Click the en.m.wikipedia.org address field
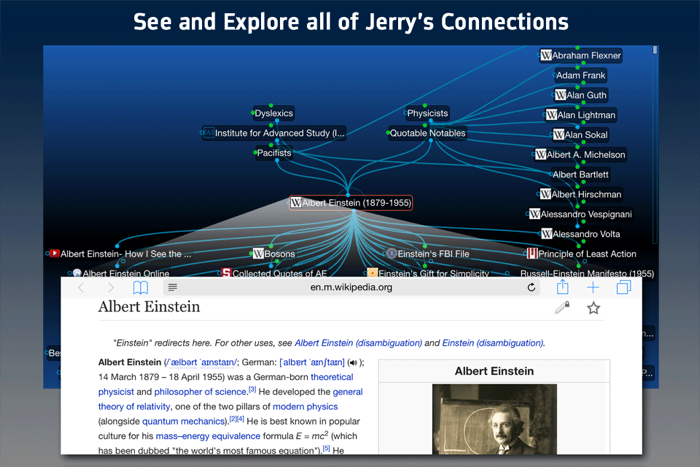 click(351, 288)
